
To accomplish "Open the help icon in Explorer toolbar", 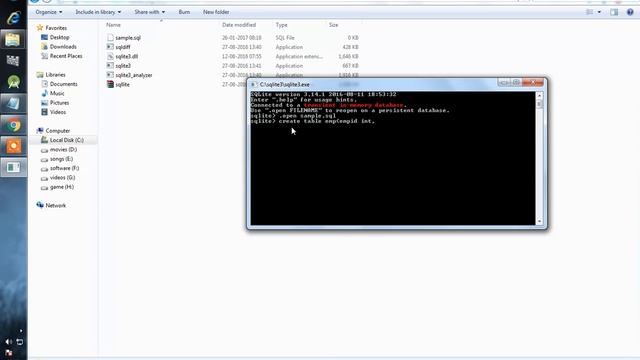I will click(x=630, y=12).
